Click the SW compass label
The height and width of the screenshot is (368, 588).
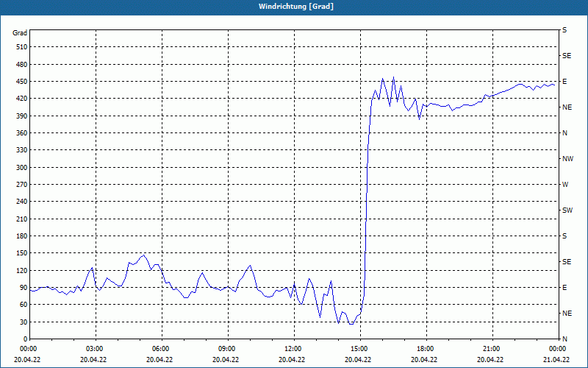click(567, 210)
